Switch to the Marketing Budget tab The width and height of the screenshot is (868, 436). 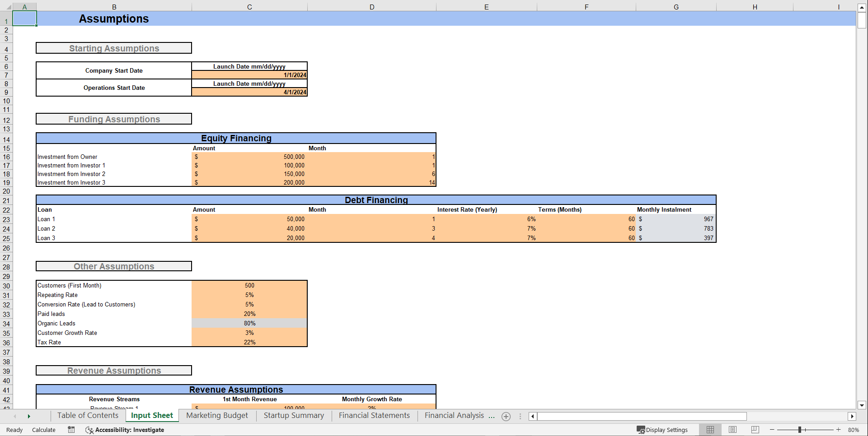217,416
